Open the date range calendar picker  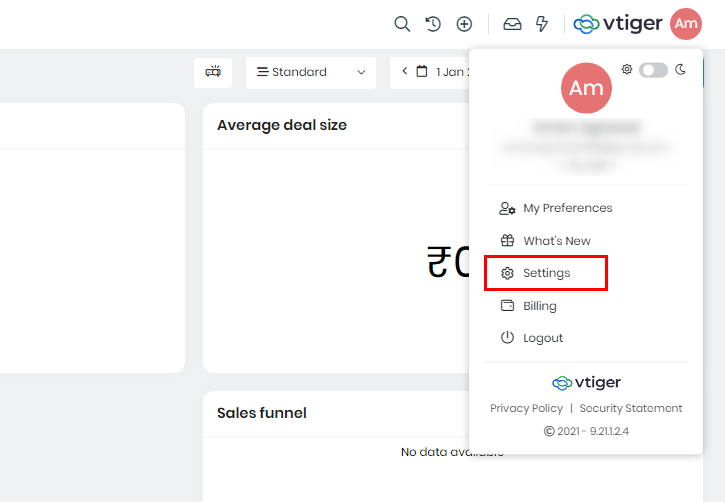[x=422, y=72]
